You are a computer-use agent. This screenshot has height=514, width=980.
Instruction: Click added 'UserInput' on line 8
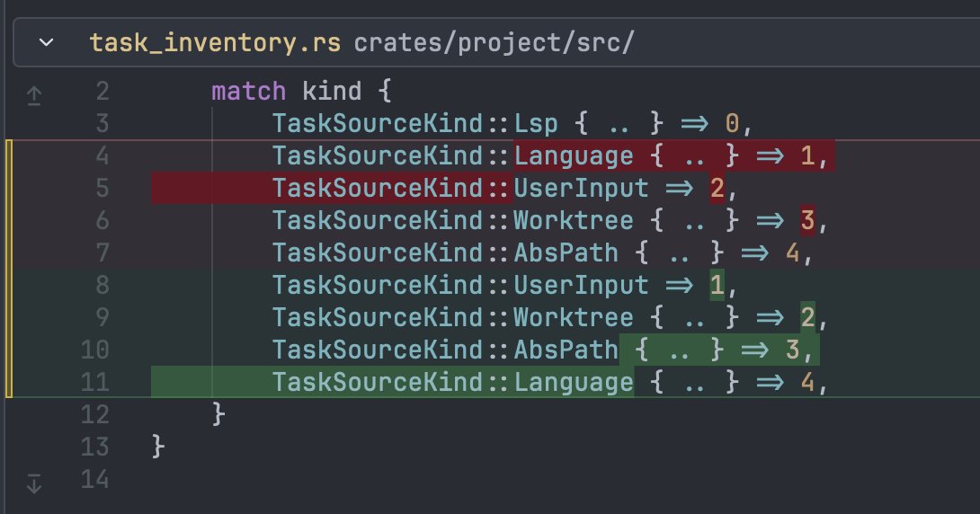[581, 286]
